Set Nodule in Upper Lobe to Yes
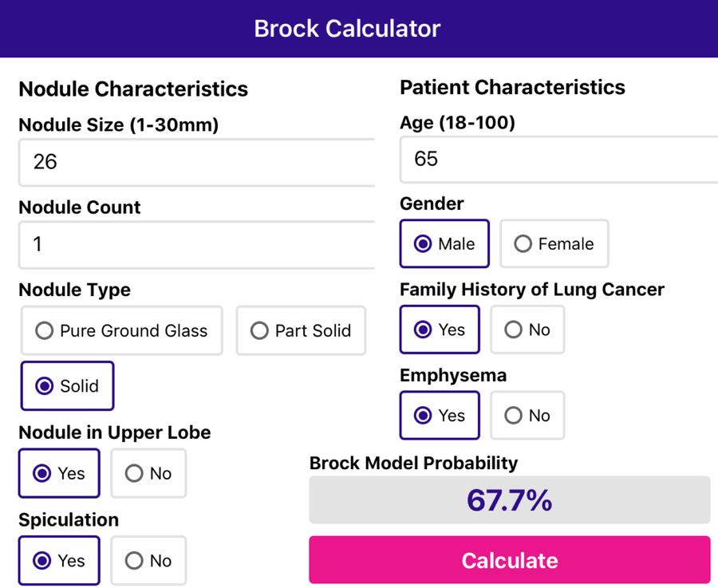This screenshot has height=588, width=718. pos(59,474)
